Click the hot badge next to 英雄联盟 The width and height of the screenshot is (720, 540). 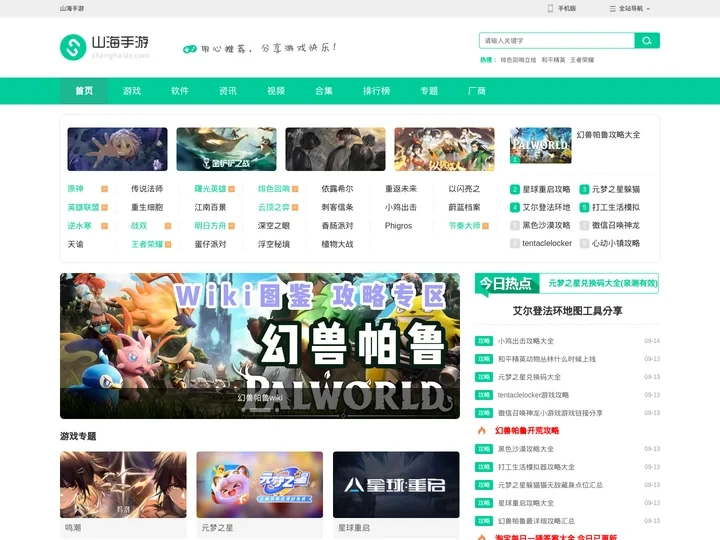[104, 208]
